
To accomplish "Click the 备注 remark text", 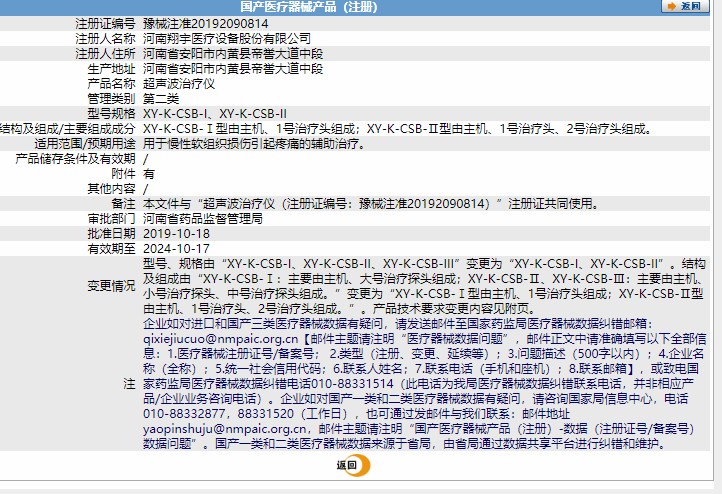I will point(372,203).
